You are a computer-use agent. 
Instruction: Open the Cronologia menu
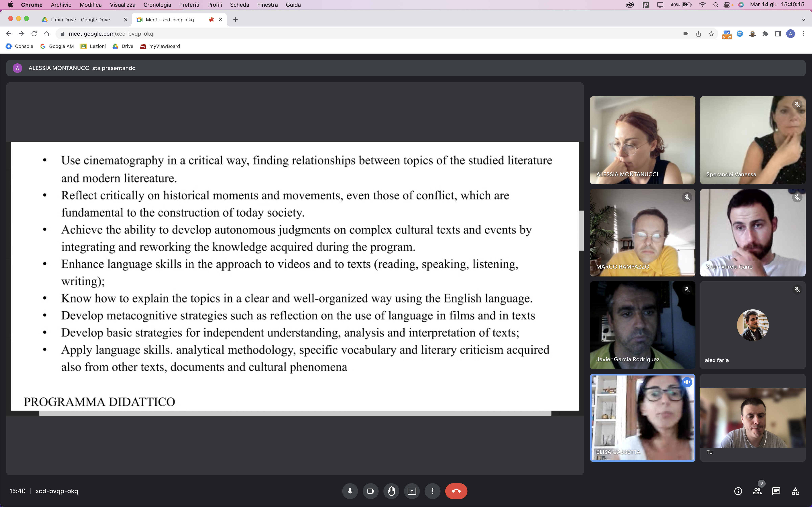(157, 5)
